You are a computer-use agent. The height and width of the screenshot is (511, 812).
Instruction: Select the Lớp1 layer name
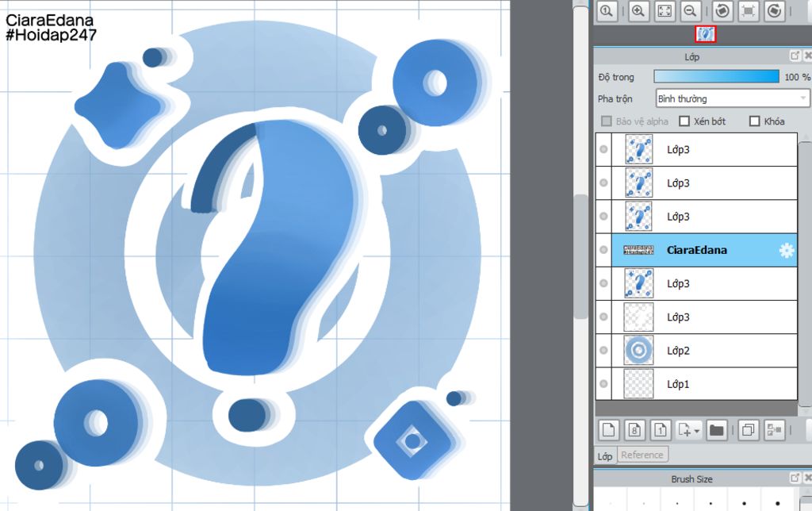tap(678, 385)
